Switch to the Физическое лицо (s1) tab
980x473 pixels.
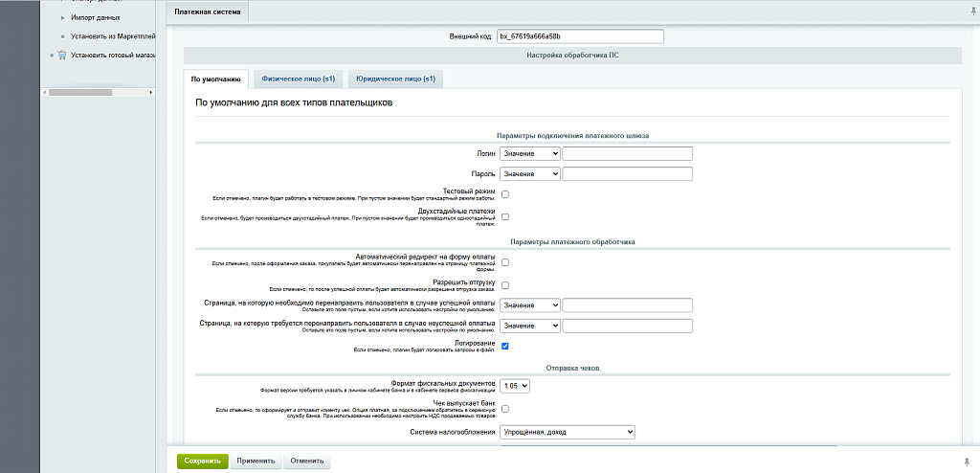pos(298,79)
